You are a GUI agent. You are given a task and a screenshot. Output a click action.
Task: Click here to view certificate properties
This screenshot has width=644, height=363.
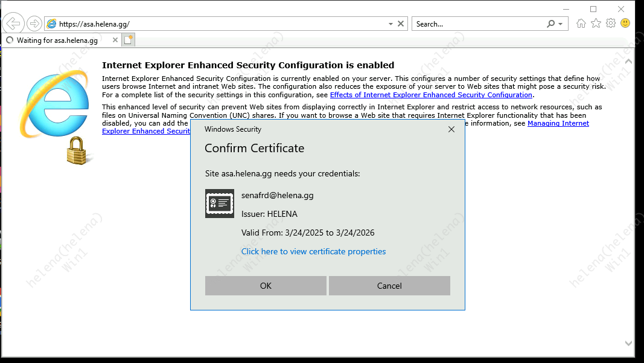[x=313, y=251]
